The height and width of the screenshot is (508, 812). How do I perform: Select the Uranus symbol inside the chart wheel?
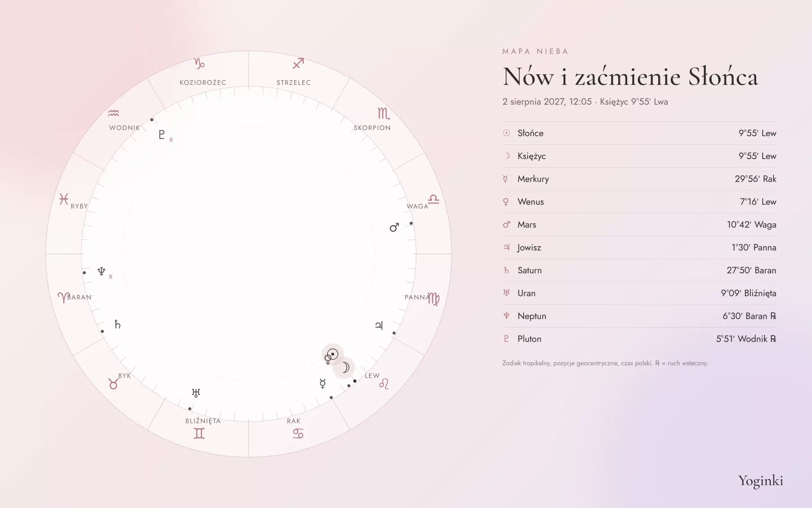[x=196, y=393]
